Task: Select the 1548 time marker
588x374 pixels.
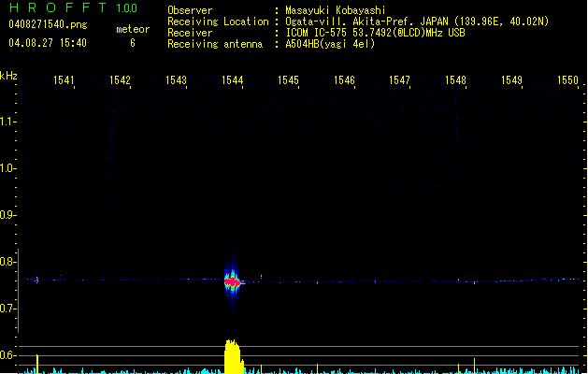Action: 455,81
